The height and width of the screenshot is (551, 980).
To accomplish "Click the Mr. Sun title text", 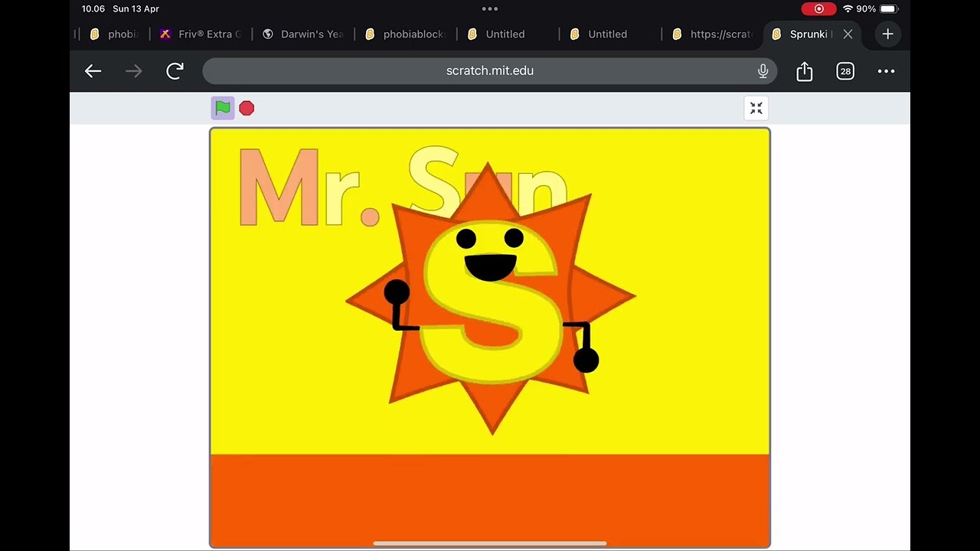I will click(x=403, y=186).
